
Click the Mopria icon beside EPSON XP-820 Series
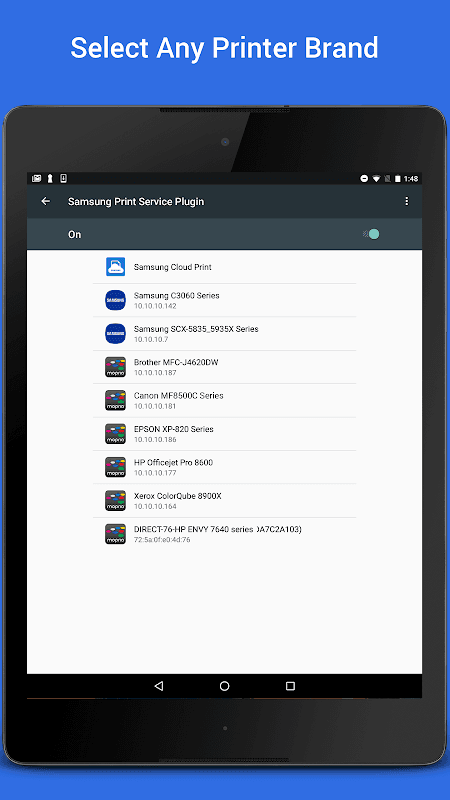click(115, 434)
